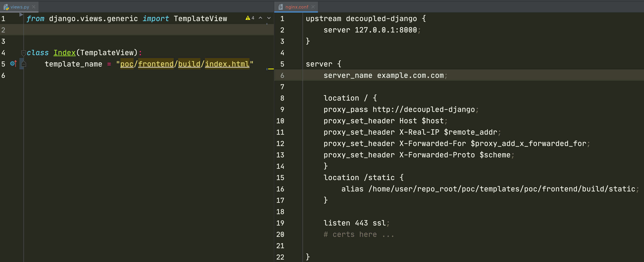644x262 pixels.
Task: Click the run arrow marker beside line 1
Action: [x=21, y=15]
